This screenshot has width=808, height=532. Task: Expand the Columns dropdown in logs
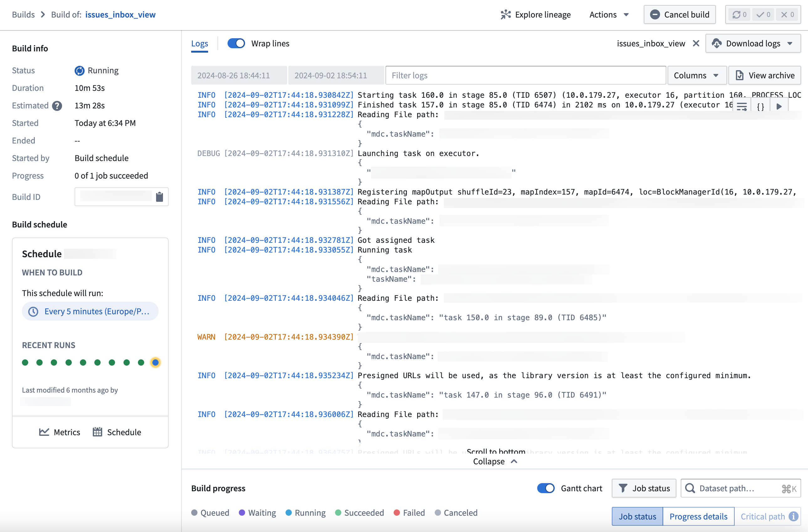click(x=695, y=75)
